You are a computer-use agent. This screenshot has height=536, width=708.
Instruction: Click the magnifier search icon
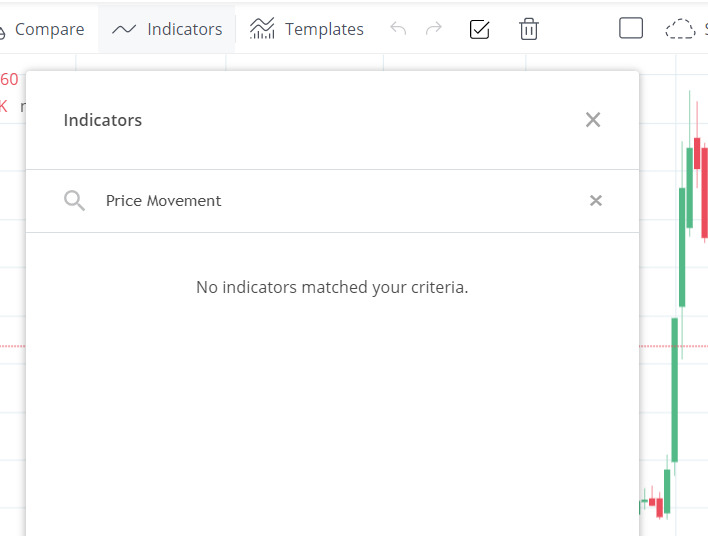pyautogui.click(x=74, y=200)
